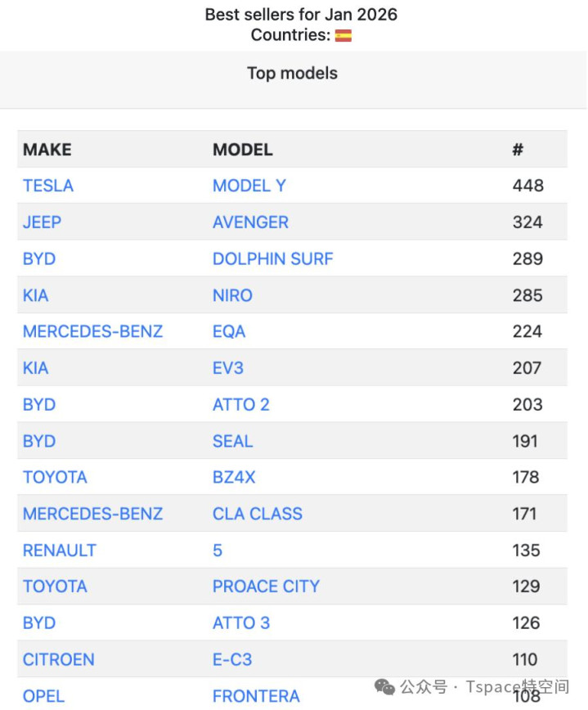The image size is (588, 710).
Task: Sort by the MAKE column header
Action: click(x=47, y=150)
